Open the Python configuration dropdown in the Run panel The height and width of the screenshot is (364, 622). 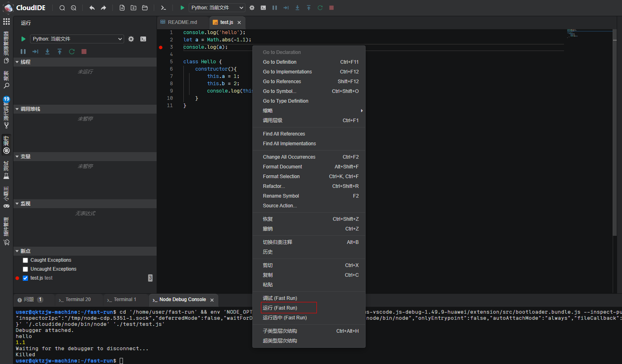tap(77, 39)
